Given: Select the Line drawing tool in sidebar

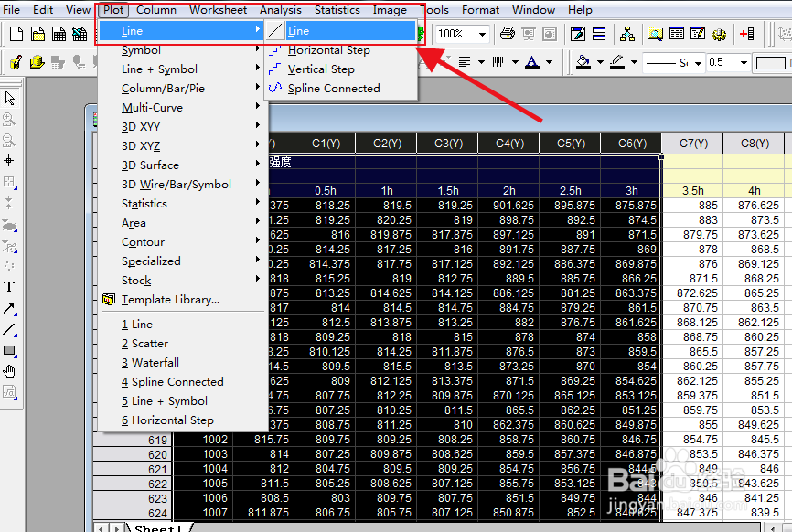Looking at the screenshot, I should (x=9, y=329).
